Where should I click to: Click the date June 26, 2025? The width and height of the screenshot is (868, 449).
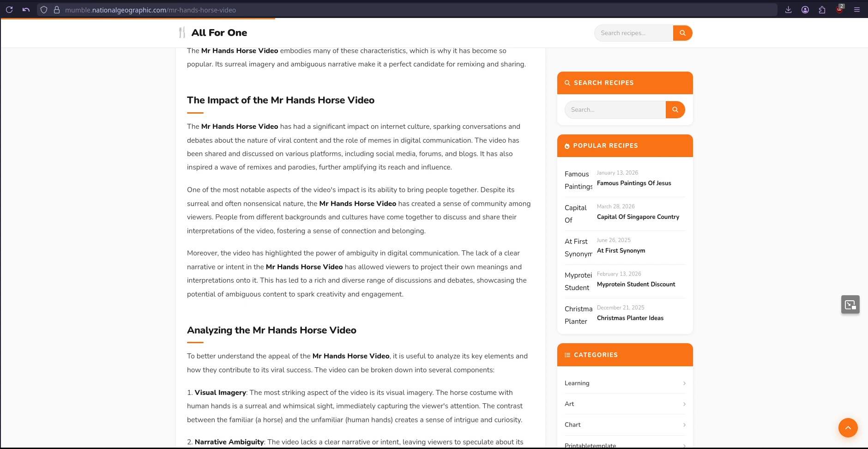614,240
